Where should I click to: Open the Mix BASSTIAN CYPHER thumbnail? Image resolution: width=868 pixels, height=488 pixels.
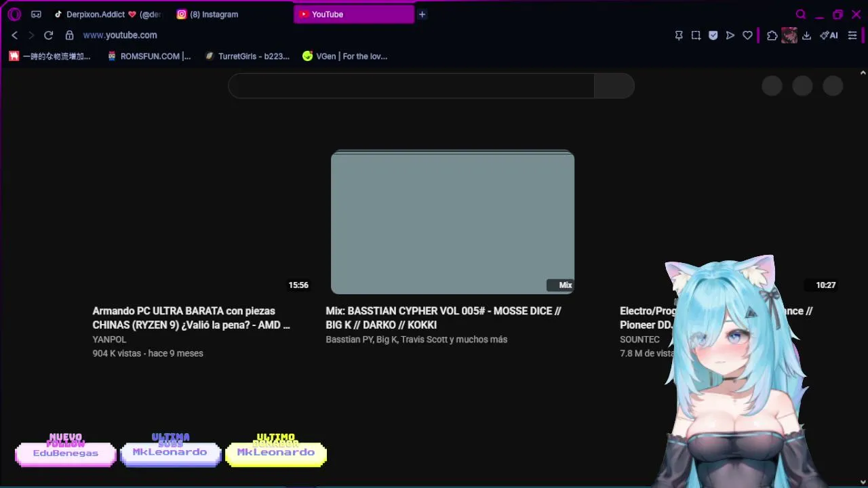[x=452, y=222]
